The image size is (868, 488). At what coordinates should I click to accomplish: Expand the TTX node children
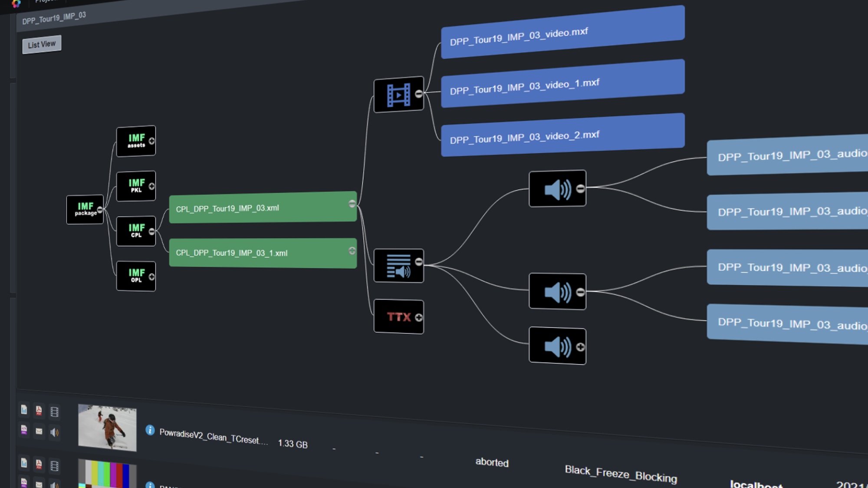click(418, 318)
